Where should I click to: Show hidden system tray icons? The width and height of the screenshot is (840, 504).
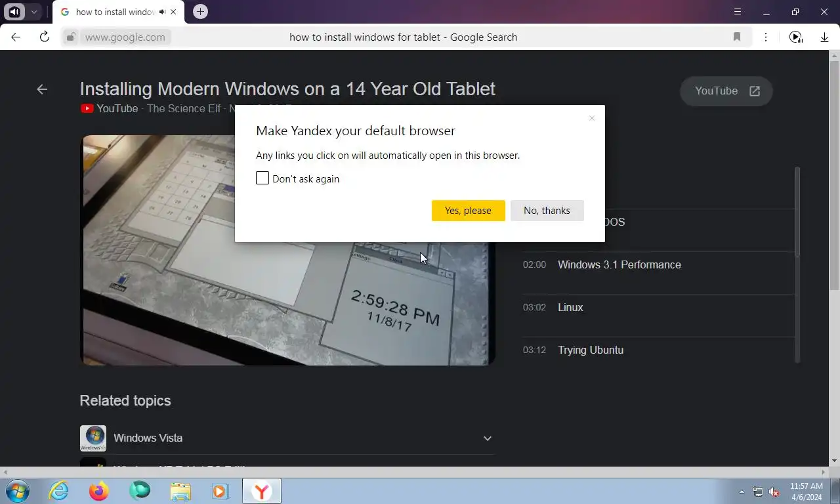coord(742,492)
